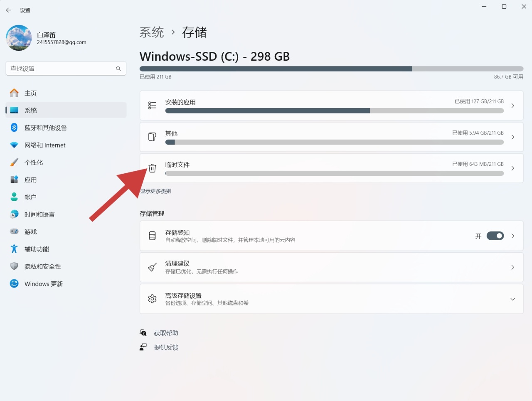Click 已使用 643 MB/211 GB text
532x401 pixels.
tap(478, 164)
